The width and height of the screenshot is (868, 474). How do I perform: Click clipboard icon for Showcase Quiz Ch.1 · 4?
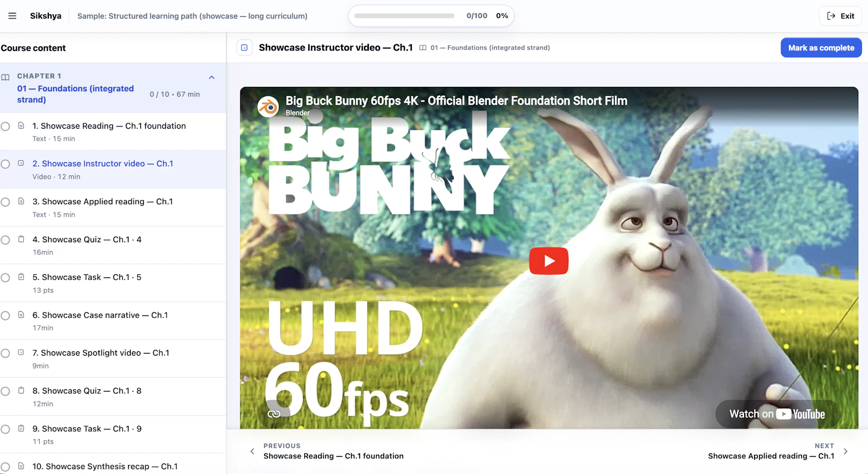(21, 239)
